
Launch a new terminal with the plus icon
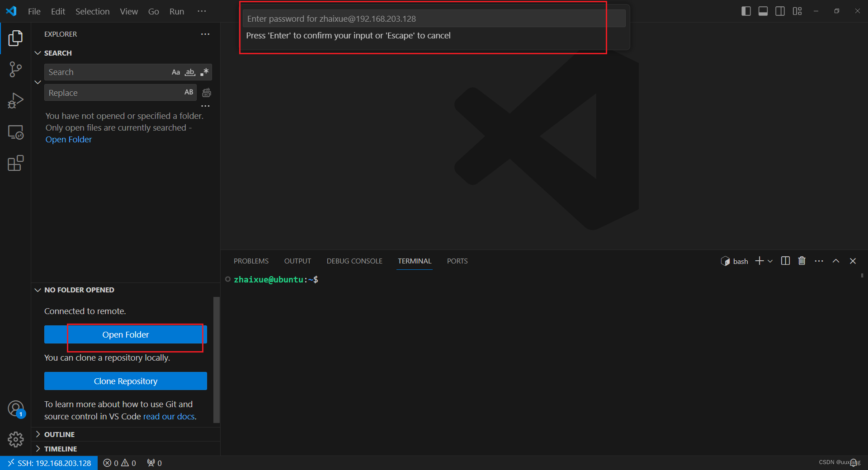coord(759,261)
